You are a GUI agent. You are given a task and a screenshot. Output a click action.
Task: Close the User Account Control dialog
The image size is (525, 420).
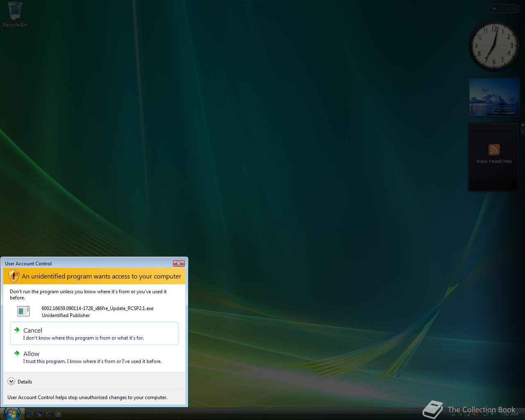pyautogui.click(x=178, y=263)
